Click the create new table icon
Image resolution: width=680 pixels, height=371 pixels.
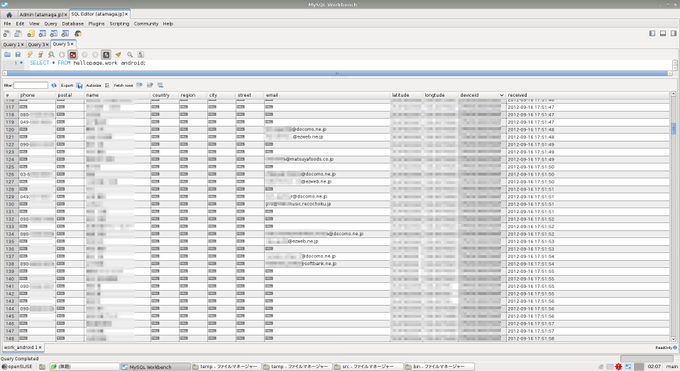click(x=53, y=33)
